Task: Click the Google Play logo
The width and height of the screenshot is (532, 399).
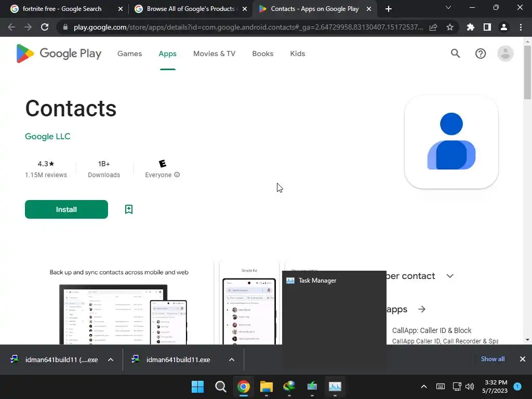Action: pos(59,54)
